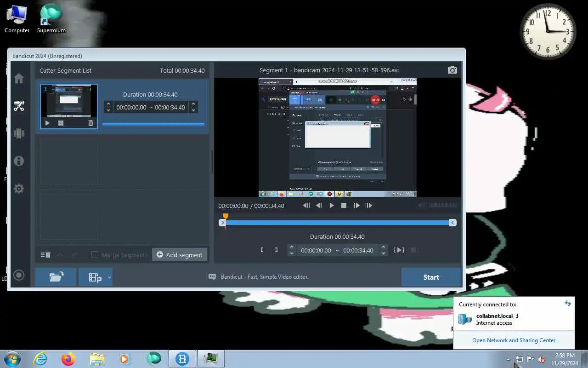This screenshot has width=588, height=368.
Task: Click the Bandicam record circle icon
Action: click(x=19, y=275)
